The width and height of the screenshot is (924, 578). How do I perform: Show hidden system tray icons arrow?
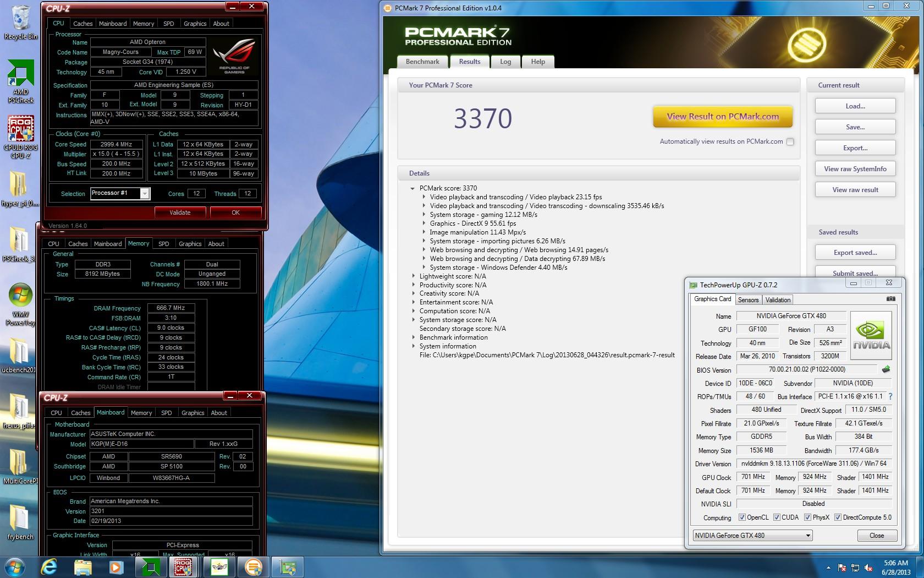click(x=828, y=568)
